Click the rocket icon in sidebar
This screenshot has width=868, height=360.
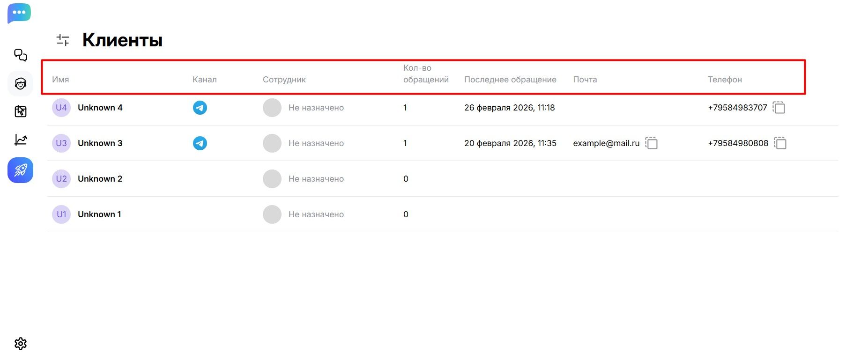(x=20, y=170)
